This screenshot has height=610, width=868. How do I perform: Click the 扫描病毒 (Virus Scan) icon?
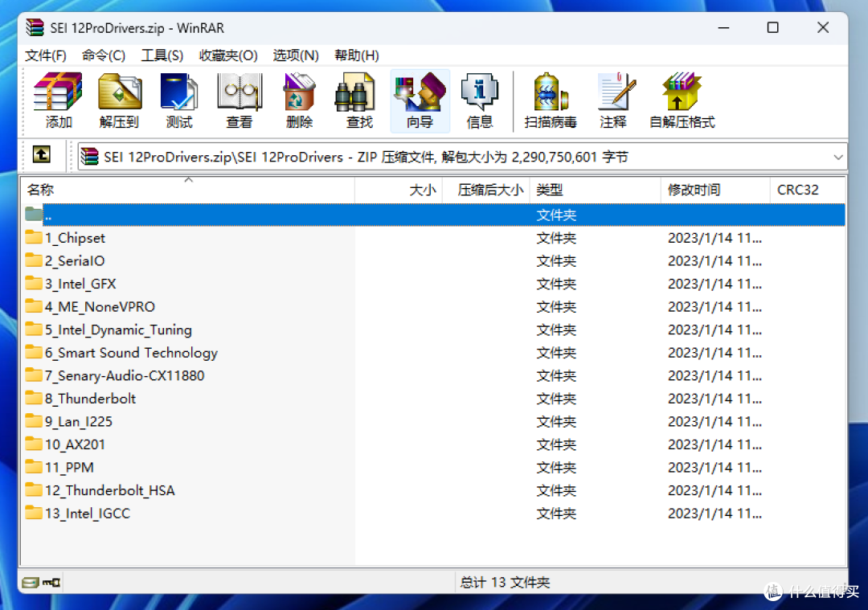pos(551,100)
